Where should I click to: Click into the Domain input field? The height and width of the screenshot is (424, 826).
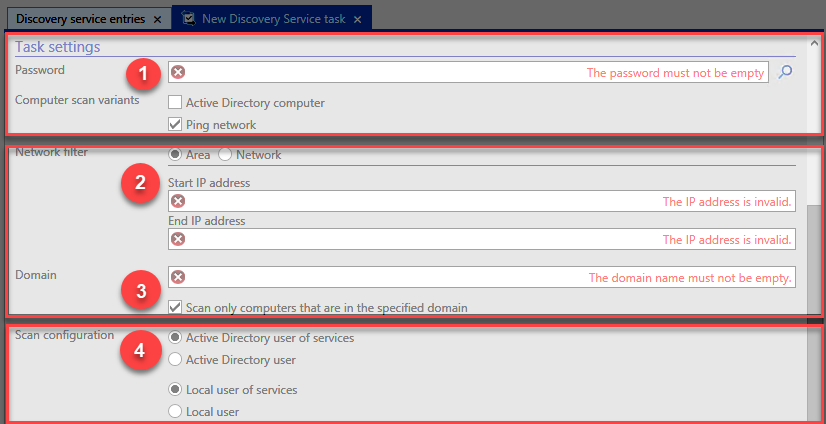[481, 277]
